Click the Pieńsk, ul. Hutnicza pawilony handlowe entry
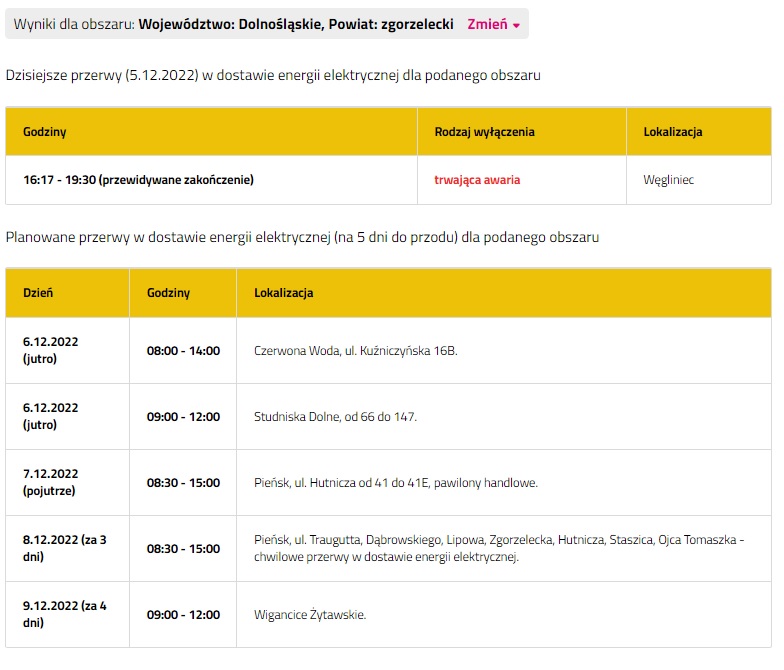This screenshot has width=784, height=670. pyautogui.click(x=396, y=483)
